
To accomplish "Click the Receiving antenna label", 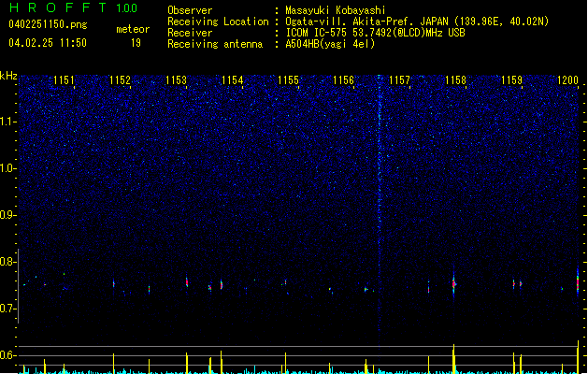I will 215,44.
